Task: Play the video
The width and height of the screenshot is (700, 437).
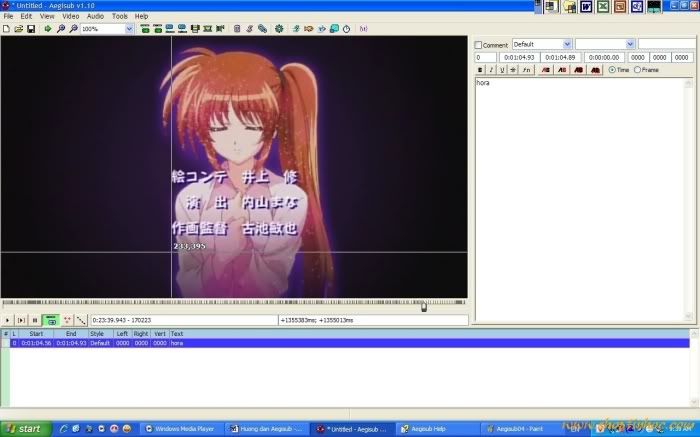Action: (x=7, y=320)
